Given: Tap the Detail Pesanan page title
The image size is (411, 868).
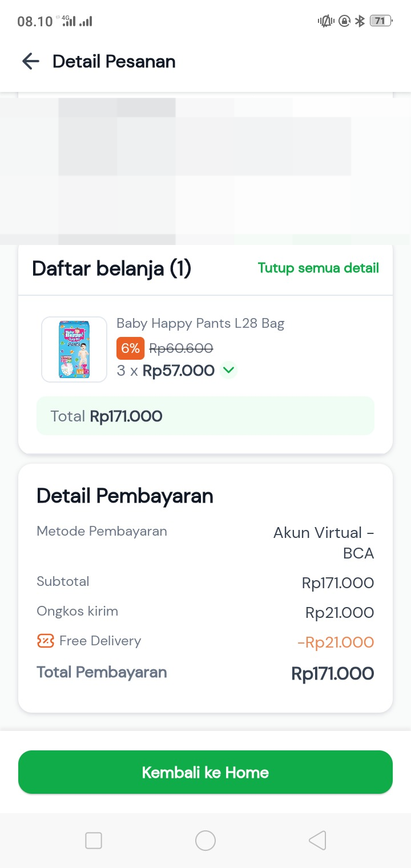Looking at the screenshot, I should pyautogui.click(x=114, y=62).
